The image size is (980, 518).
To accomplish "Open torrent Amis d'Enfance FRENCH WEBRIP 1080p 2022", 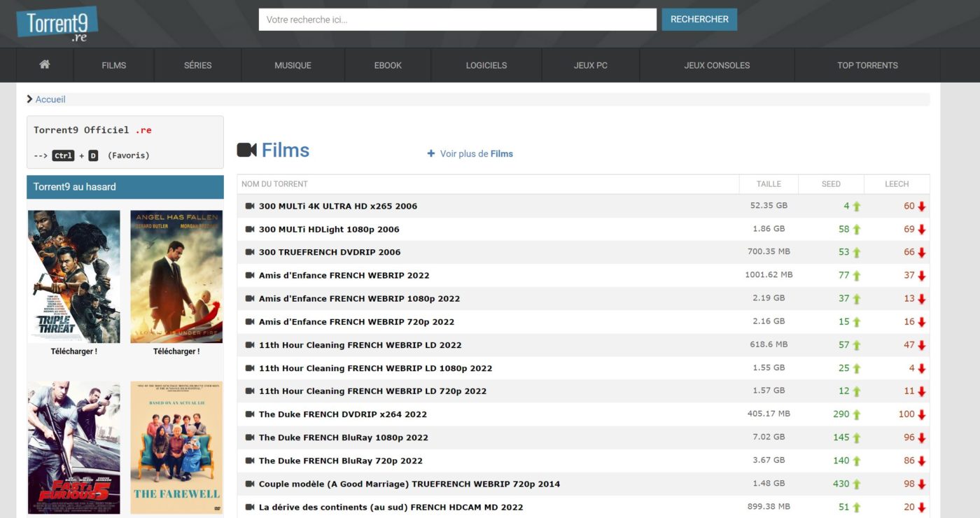I will (x=359, y=299).
